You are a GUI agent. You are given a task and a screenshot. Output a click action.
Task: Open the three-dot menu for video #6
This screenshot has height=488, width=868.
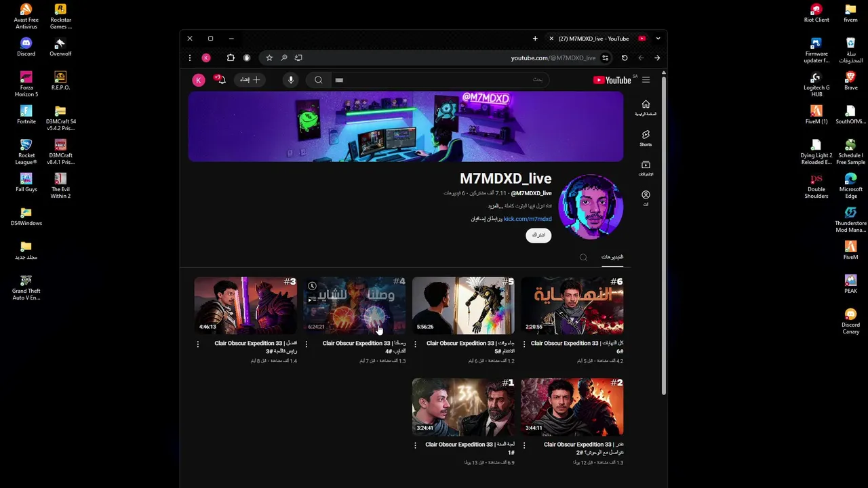pyautogui.click(x=524, y=344)
